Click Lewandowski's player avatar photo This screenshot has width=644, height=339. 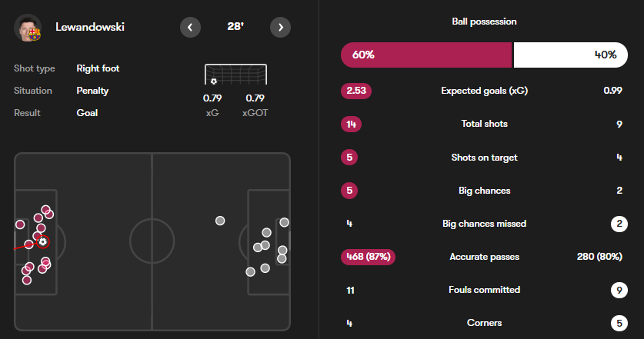click(x=28, y=28)
